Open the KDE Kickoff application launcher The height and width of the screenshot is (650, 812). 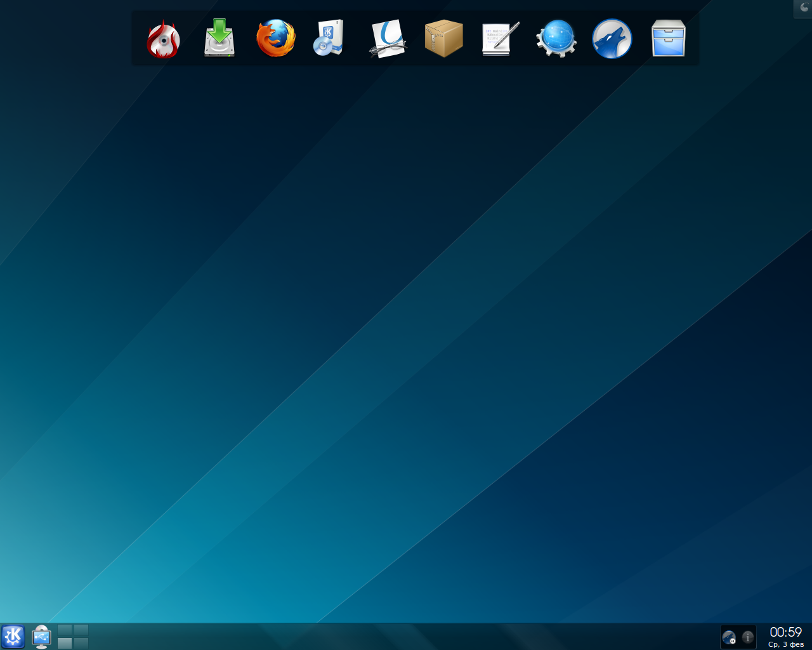(13, 636)
